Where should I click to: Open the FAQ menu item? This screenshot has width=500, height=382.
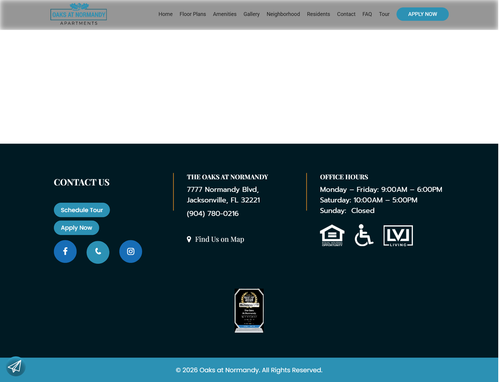click(x=367, y=14)
